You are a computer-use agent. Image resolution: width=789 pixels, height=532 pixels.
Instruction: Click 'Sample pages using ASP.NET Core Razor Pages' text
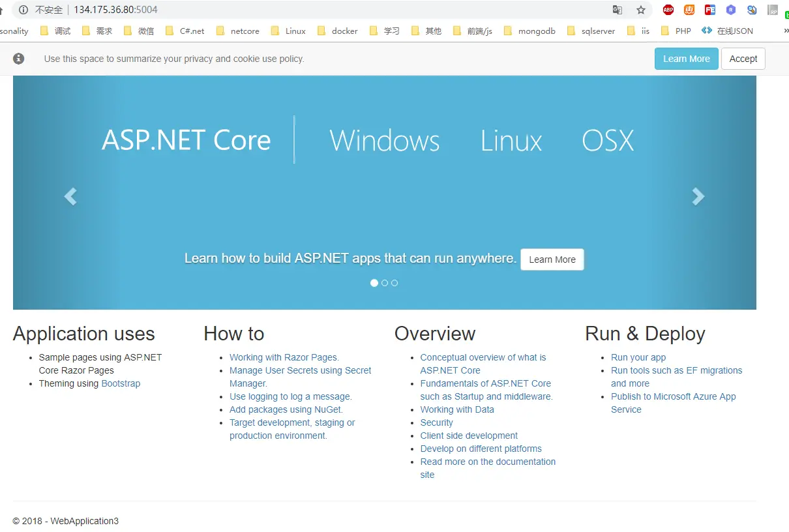click(x=100, y=364)
